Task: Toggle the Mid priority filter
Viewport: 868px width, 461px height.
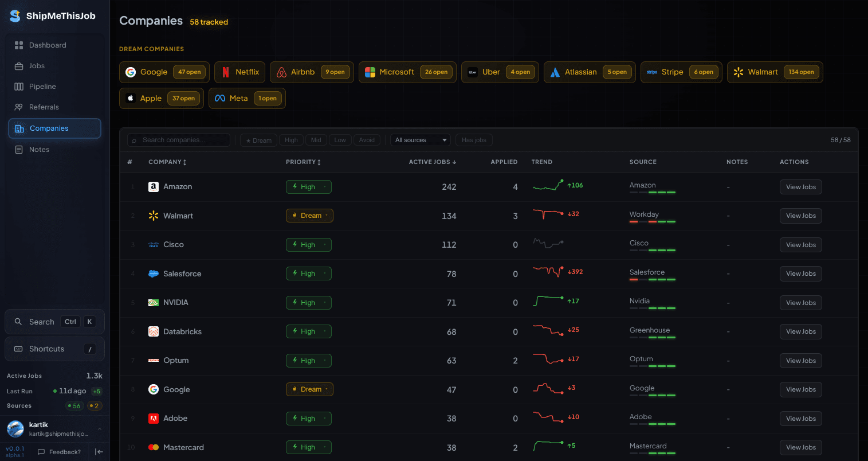Action: [316, 140]
